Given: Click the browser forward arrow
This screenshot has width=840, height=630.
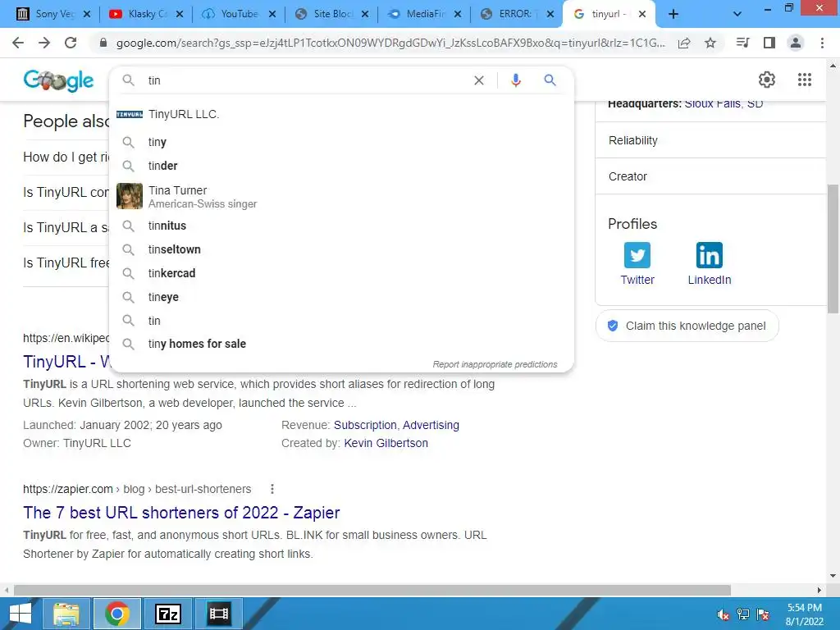Looking at the screenshot, I should [x=44, y=43].
